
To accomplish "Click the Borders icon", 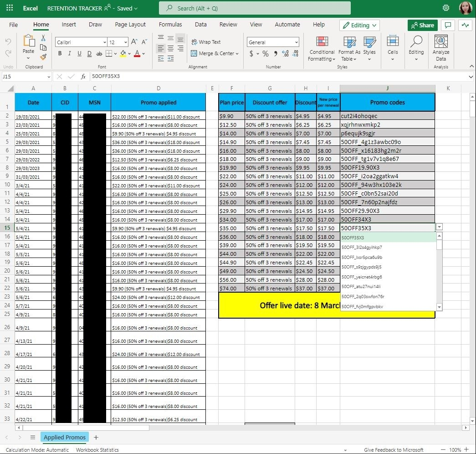I will 109,53.
